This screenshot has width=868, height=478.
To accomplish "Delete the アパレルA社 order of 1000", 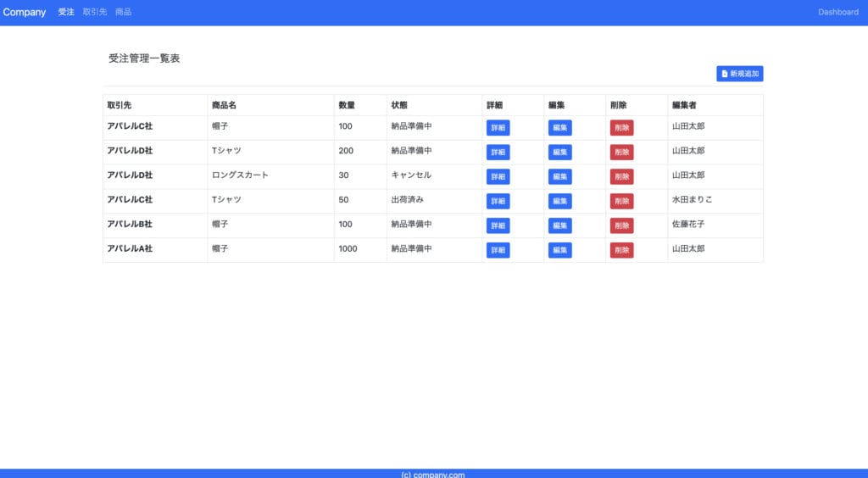I will 621,250.
